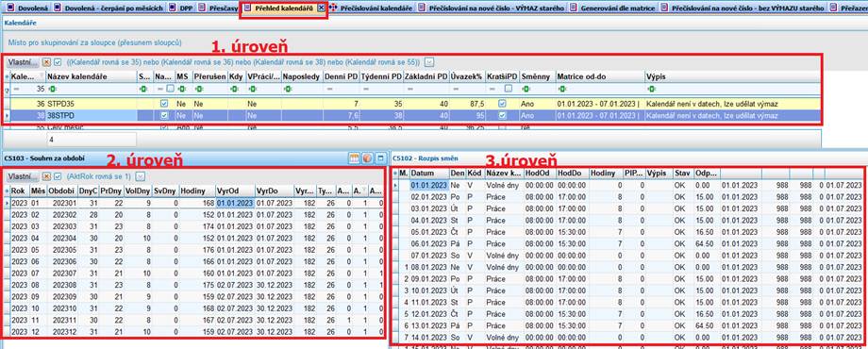This screenshot has width=868, height=349.
Task: Click the globe icon in the CS103 panel header
Action: point(368,158)
